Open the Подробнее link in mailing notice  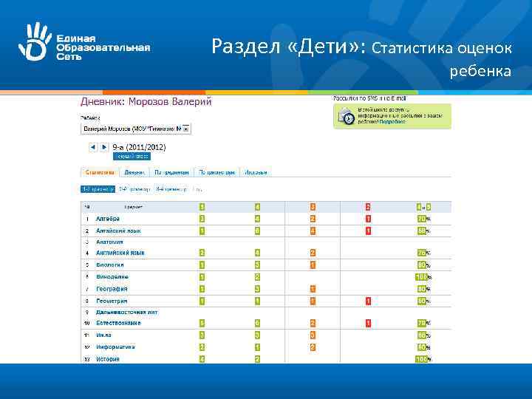[x=392, y=121]
